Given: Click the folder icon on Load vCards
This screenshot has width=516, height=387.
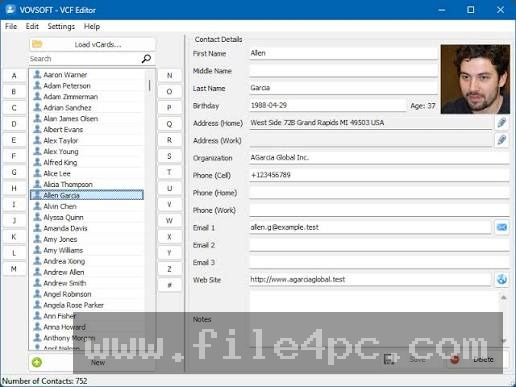Looking at the screenshot, I should pyautogui.click(x=37, y=44).
